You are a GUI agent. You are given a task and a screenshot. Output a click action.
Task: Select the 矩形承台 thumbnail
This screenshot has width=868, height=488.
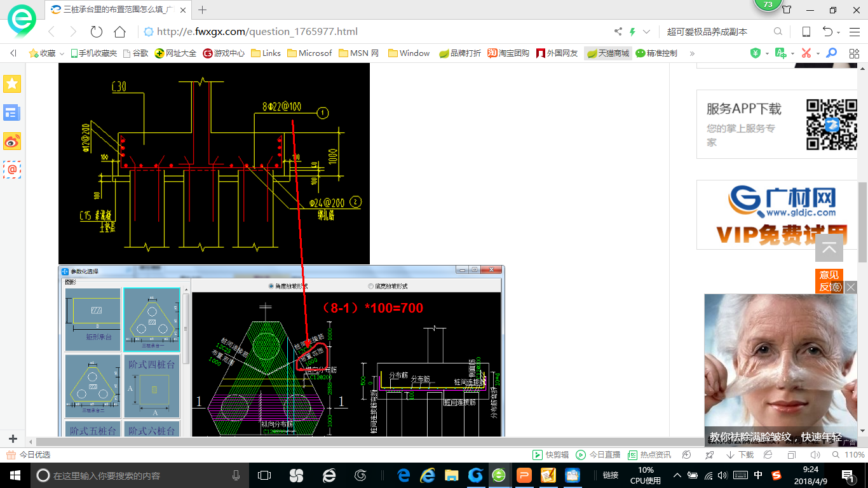[93, 320]
